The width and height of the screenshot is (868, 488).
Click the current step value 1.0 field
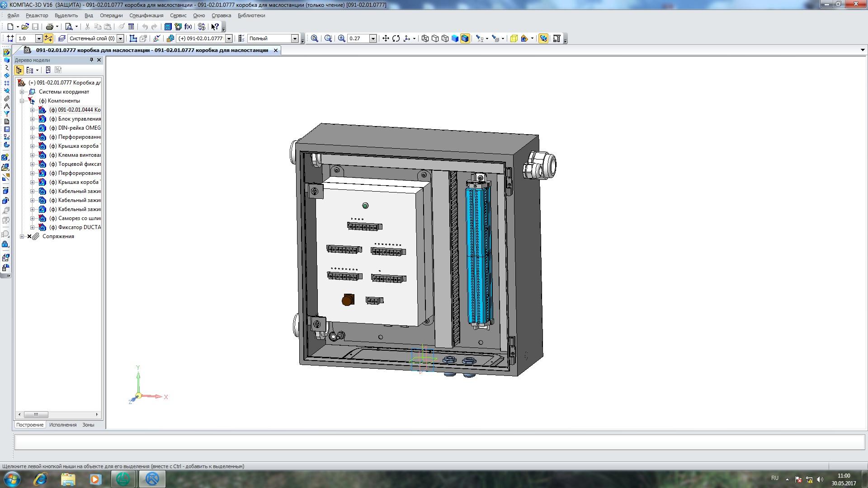[26, 38]
